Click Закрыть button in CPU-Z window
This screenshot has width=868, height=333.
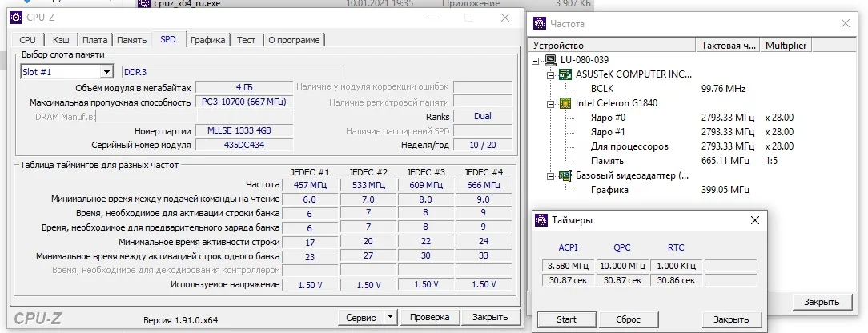point(491,317)
